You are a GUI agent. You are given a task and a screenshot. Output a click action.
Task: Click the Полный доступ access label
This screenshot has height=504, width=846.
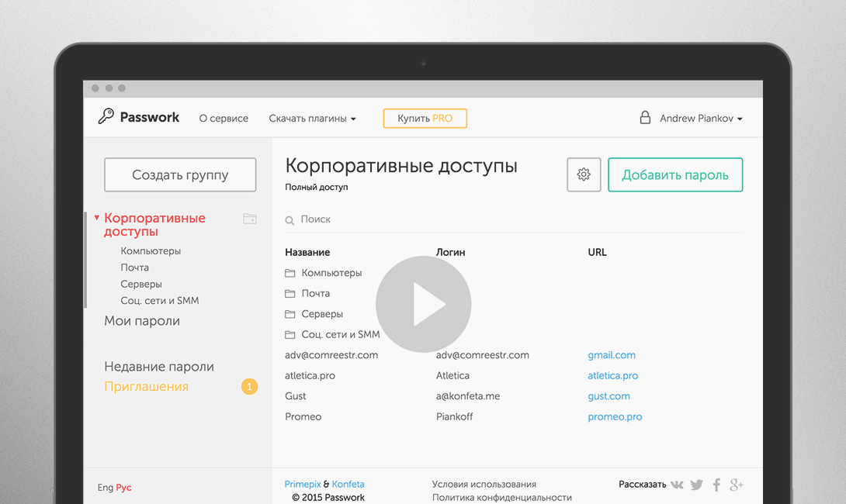tap(317, 187)
